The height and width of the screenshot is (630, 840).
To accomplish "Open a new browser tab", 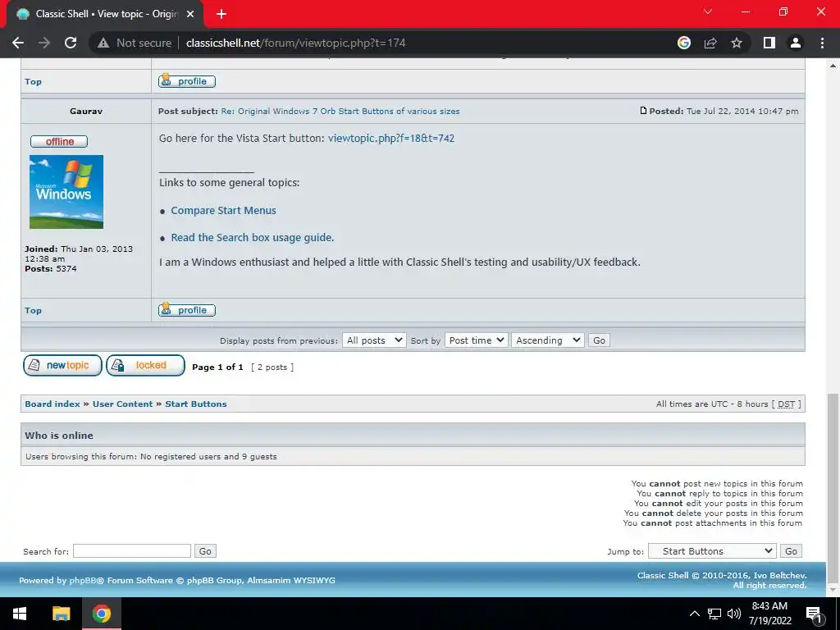I will coord(221,14).
